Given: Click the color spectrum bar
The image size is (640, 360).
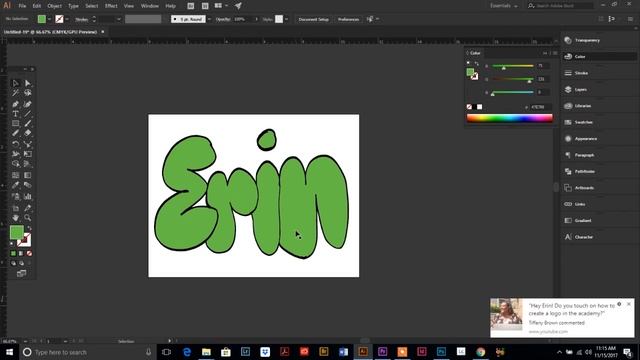Looking at the screenshot, I should 509,118.
